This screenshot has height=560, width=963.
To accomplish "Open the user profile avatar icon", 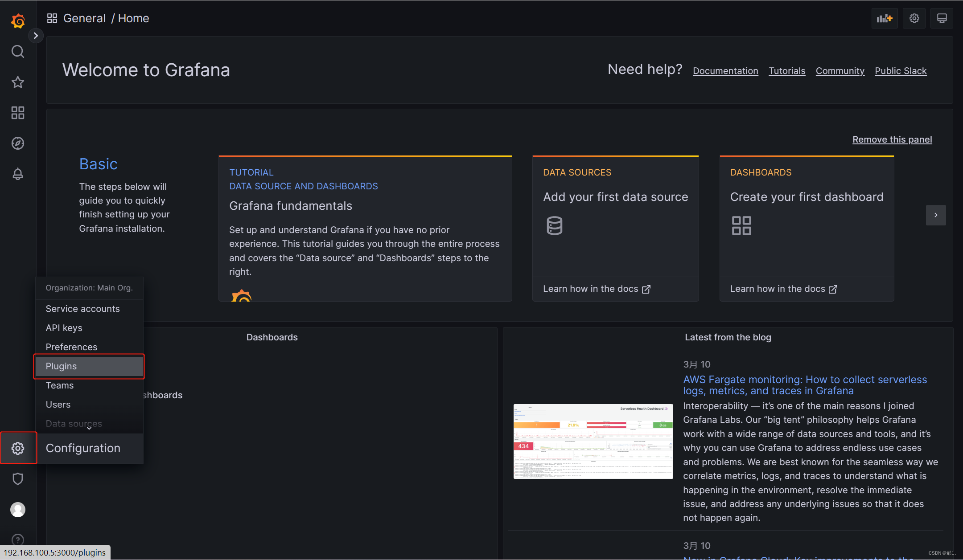I will tap(18, 509).
